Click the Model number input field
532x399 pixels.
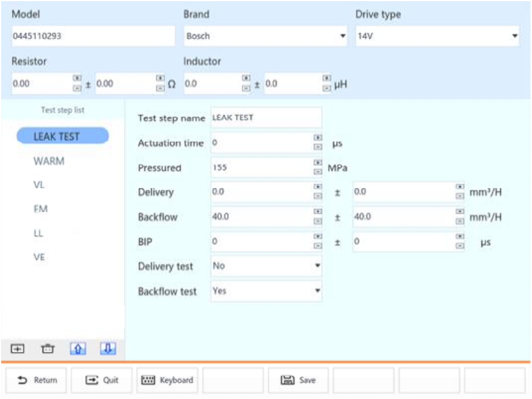point(93,36)
